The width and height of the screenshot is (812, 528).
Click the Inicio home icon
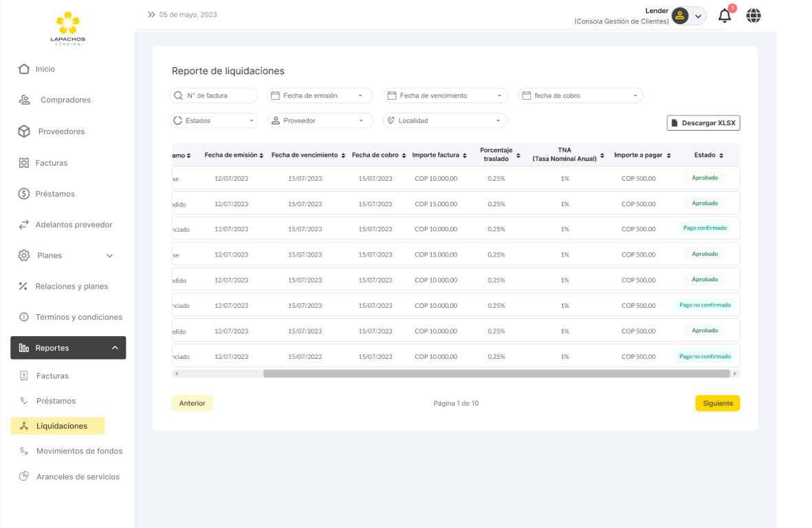click(24, 69)
